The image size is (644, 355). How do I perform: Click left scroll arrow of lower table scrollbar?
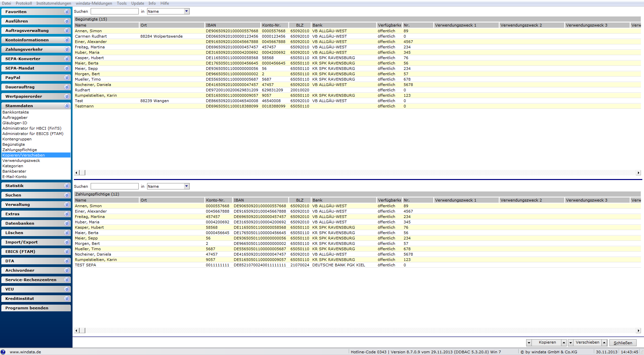pyautogui.click(x=77, y=330)
